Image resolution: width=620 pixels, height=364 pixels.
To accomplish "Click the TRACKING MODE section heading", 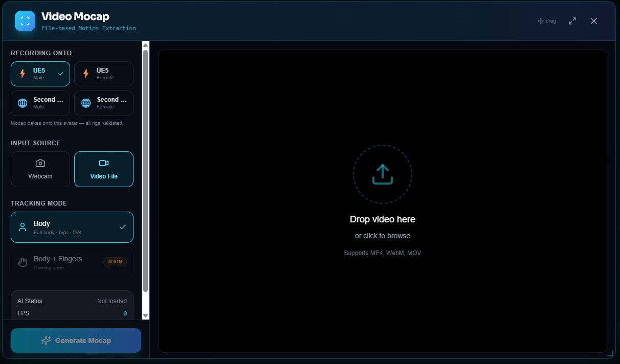I will pos(39,203).
